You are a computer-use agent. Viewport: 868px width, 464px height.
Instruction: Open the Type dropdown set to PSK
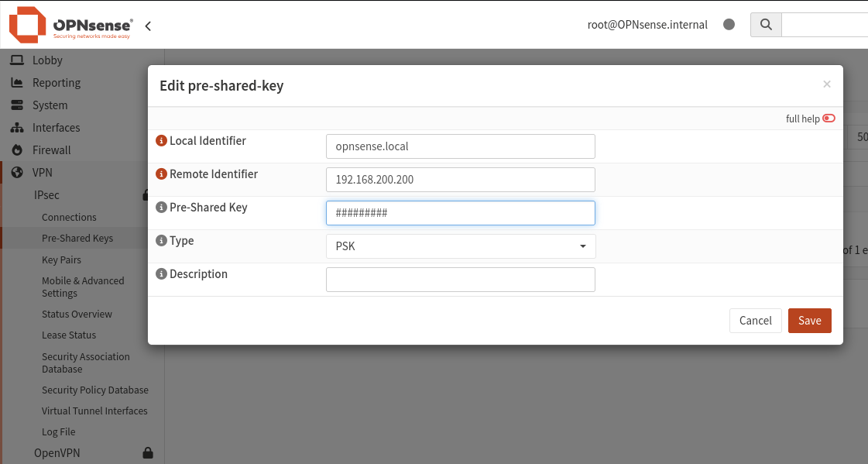[x=461, y=246]
